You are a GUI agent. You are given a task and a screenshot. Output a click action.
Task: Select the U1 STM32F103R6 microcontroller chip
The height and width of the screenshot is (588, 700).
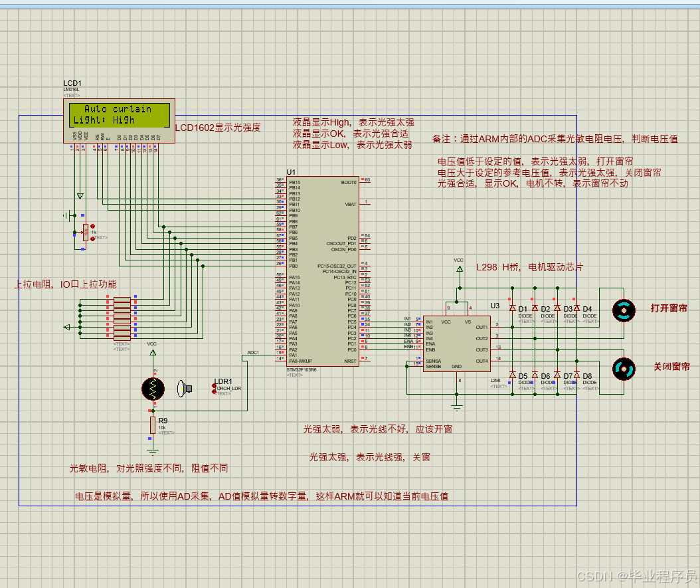[x=323, y=271]
